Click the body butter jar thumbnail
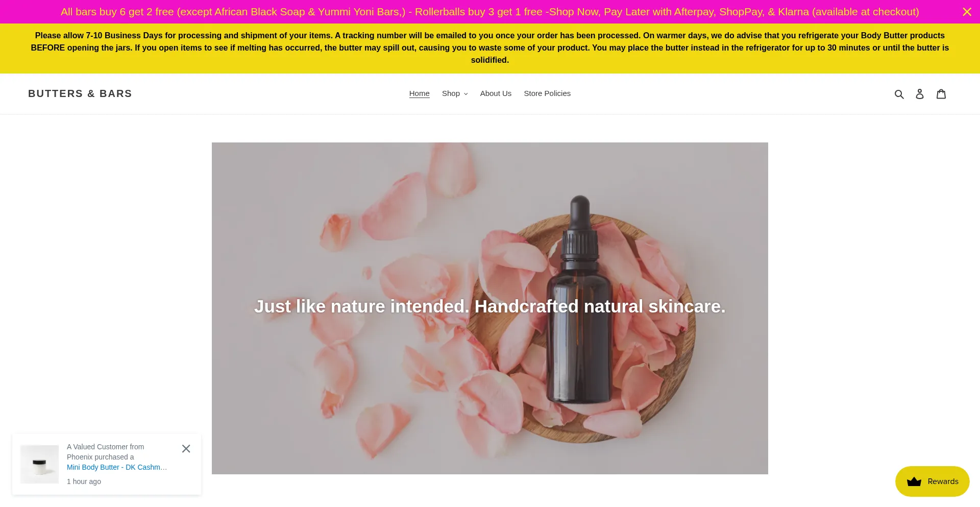 [39, 464]
